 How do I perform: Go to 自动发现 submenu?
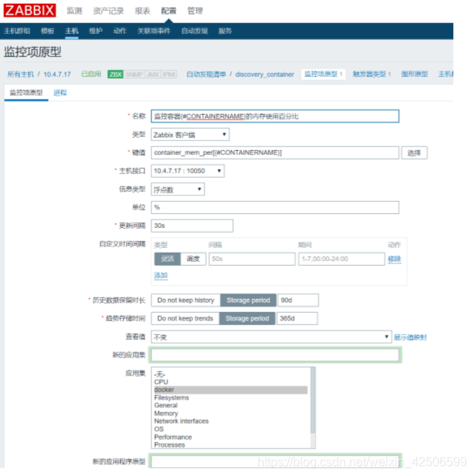coord(194,31)
